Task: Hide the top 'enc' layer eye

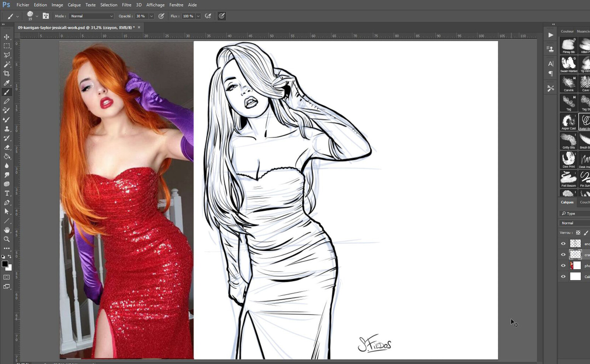Action: [563, 243]
